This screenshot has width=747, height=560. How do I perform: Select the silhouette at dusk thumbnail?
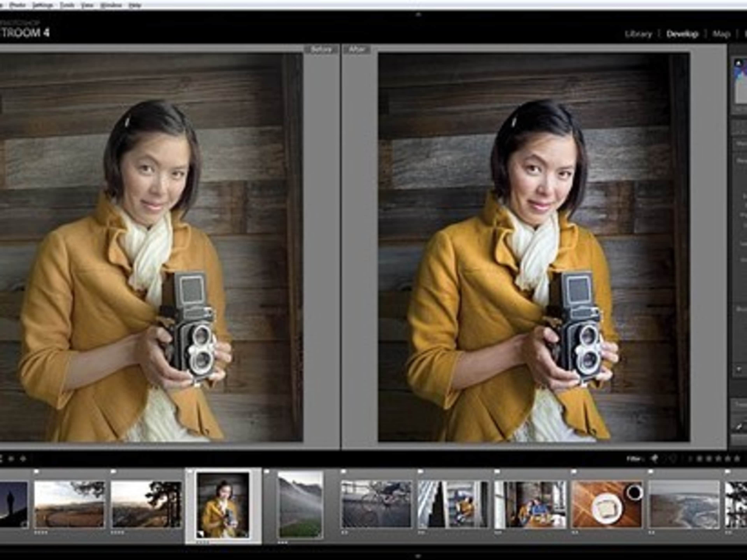[x=13, y=505]
